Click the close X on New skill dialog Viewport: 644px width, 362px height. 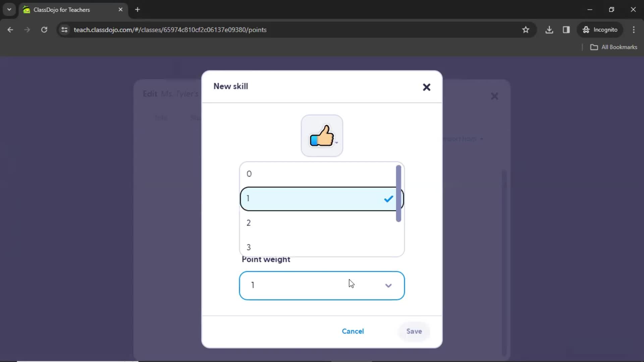[x=427, y=86]
